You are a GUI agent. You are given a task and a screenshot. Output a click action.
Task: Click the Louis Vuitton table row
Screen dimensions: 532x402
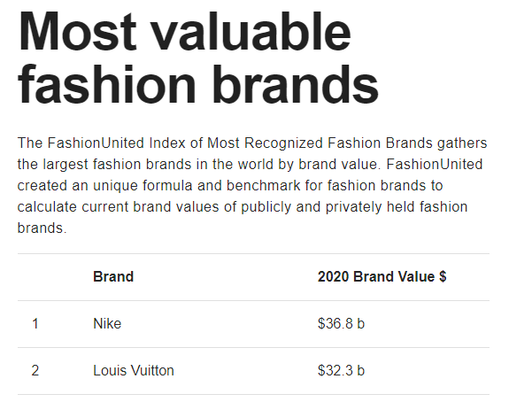point(253,371)
